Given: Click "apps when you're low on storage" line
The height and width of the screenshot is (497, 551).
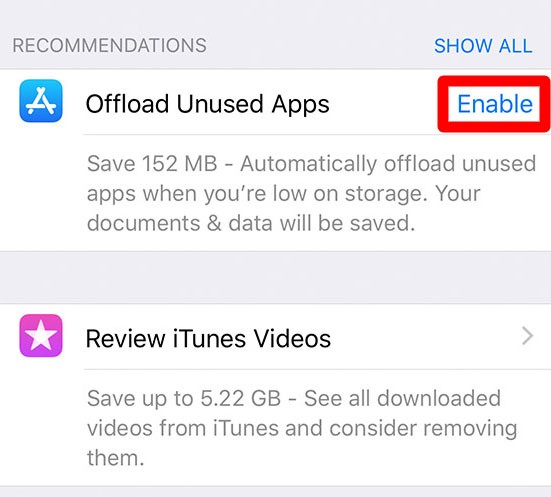Looking at the screenshot, I should (283, 194).
